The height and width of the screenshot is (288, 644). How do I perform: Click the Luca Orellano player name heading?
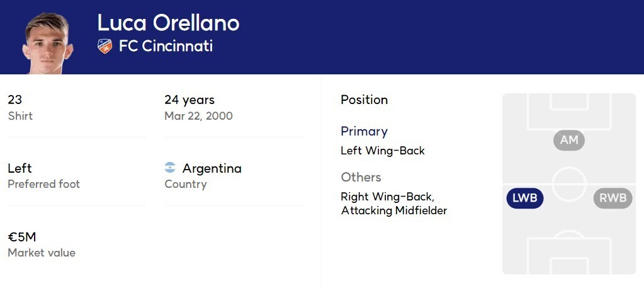click(x=168, y=23)
